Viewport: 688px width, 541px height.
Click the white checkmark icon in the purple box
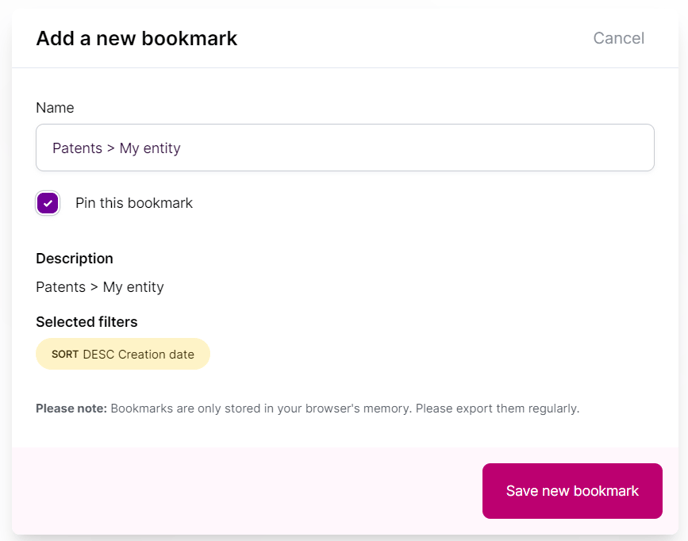click(48, 203)
